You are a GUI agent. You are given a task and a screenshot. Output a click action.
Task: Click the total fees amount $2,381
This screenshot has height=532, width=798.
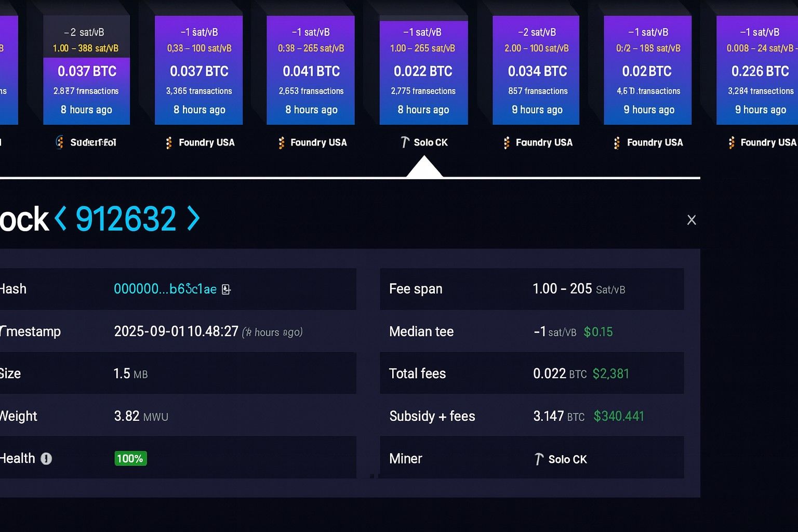click(x=610, y=374)
